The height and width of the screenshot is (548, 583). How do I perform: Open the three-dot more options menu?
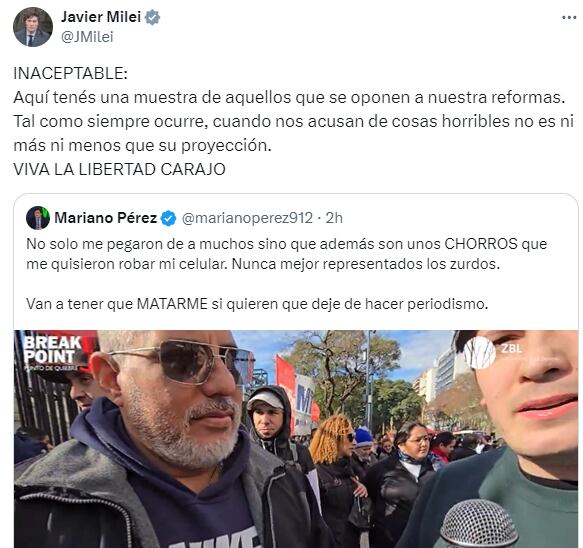point(569,17)
